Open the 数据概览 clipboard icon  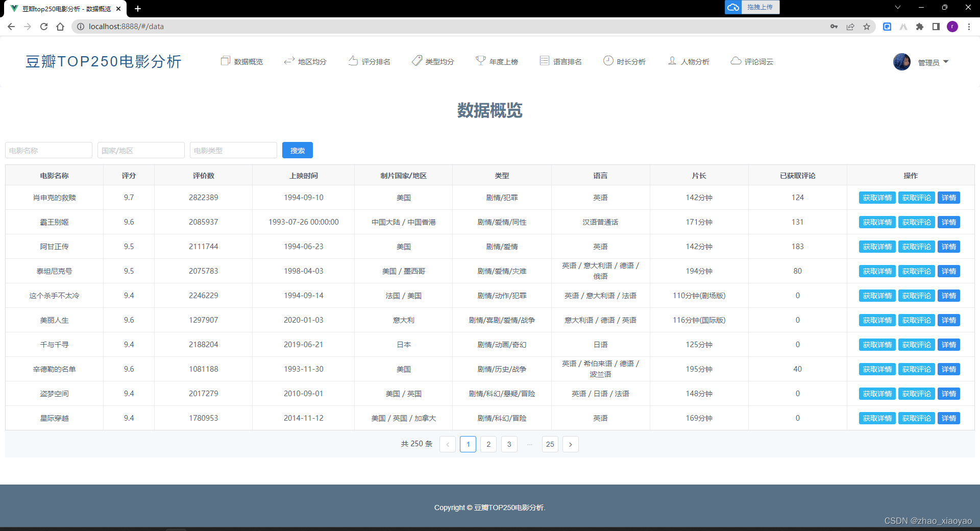pyautogui.click(x=225, y=61)
